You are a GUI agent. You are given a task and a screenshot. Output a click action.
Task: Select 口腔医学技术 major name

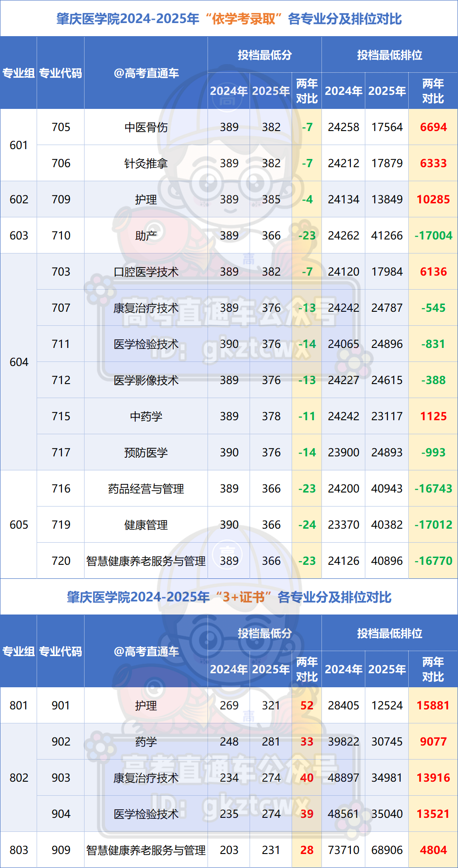tap(146, 272)
